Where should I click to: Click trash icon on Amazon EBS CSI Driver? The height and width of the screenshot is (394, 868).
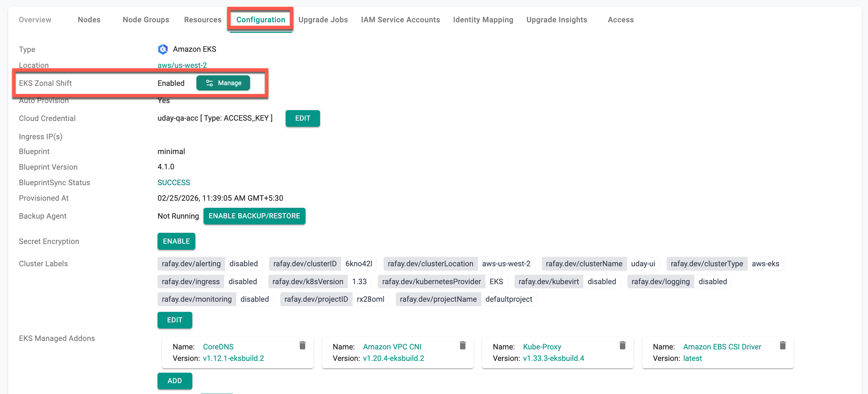pos(782,345)
